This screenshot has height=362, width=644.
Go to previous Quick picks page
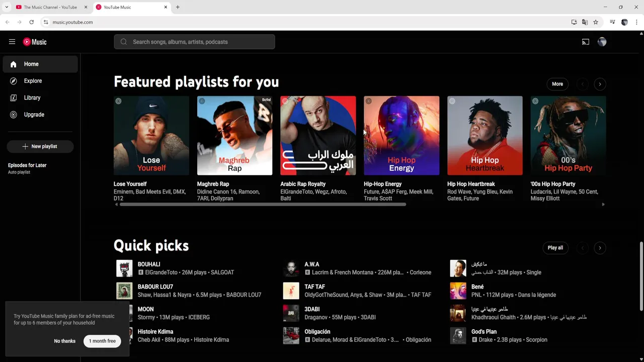coord(583,248)
